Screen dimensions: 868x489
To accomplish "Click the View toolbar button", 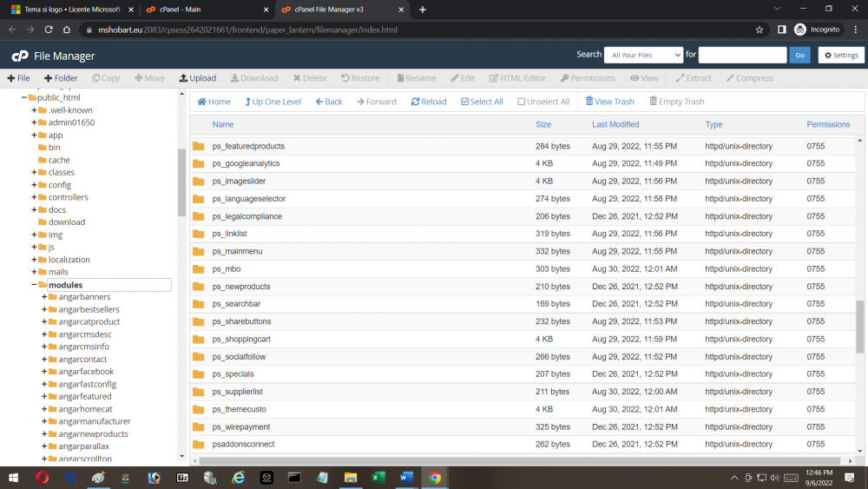I will pyautogui.click(x=644, y=78).
